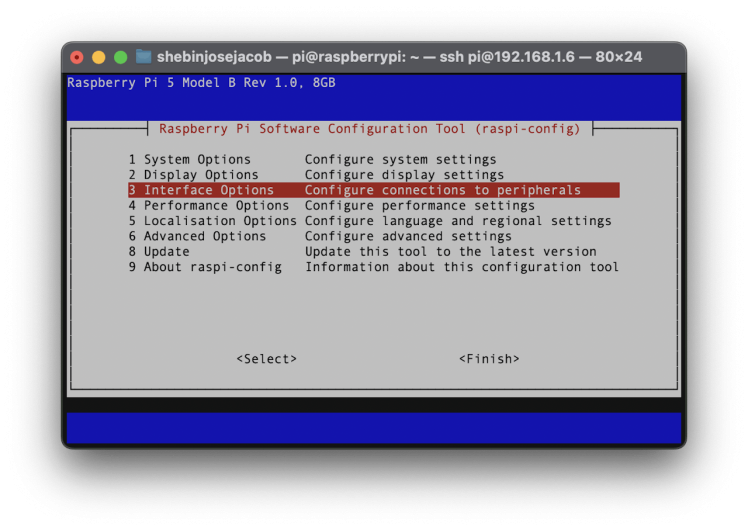Click the 'Configure performance settings' description

click(x=420, y=206)
